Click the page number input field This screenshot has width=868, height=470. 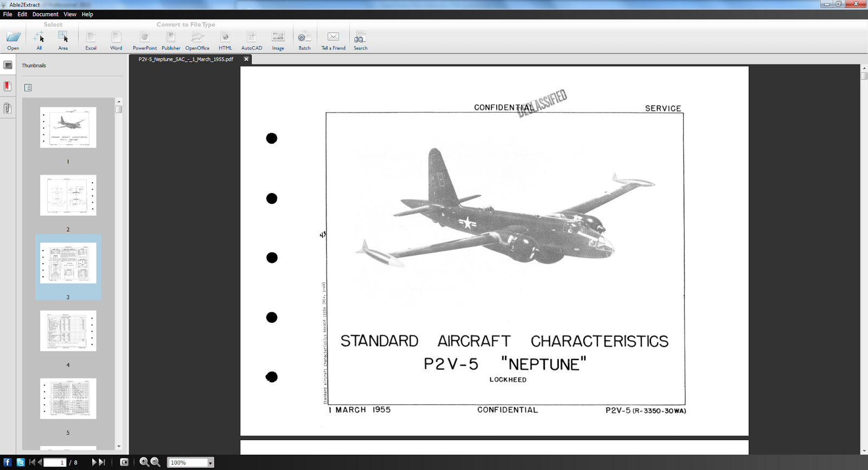point(55,462)
